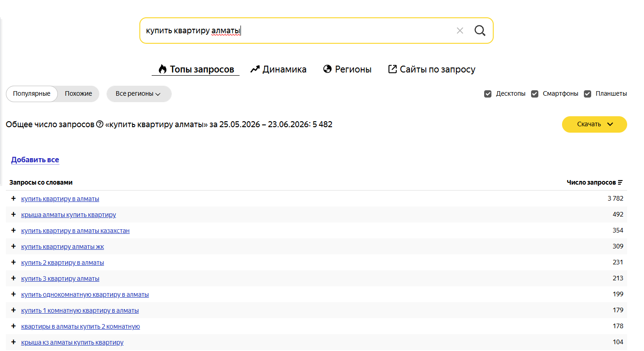
Task: Click the count value 354
Action: (618, 230)
